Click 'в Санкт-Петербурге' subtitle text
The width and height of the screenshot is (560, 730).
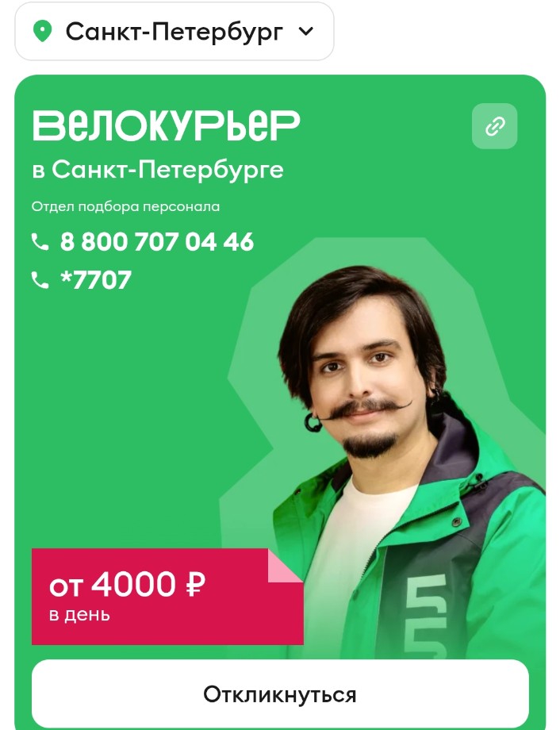(x=158, y=170)
